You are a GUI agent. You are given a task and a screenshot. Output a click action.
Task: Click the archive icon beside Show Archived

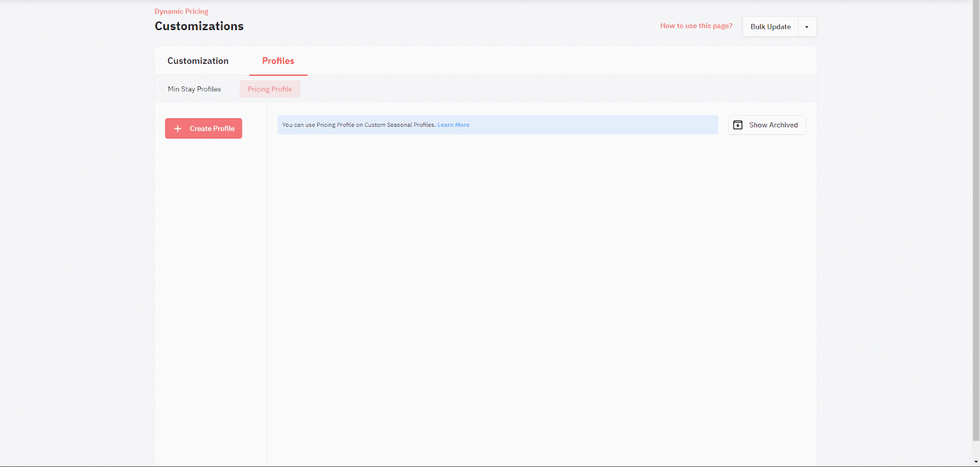point(738,125)
